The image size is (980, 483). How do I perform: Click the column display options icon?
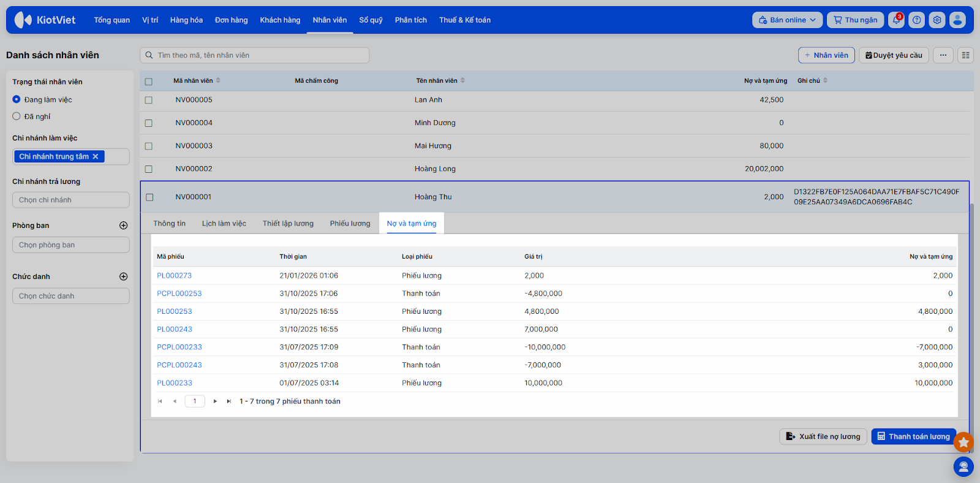(965, 55)
